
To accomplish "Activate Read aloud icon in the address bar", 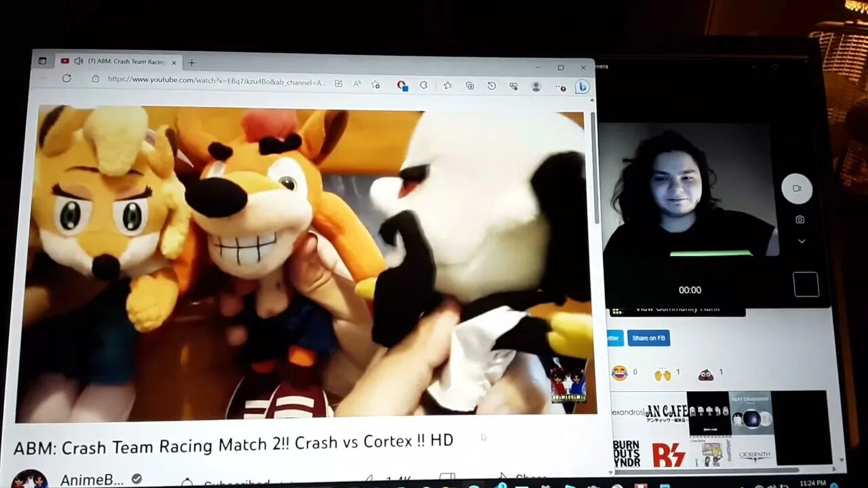I will coord(357,84).
